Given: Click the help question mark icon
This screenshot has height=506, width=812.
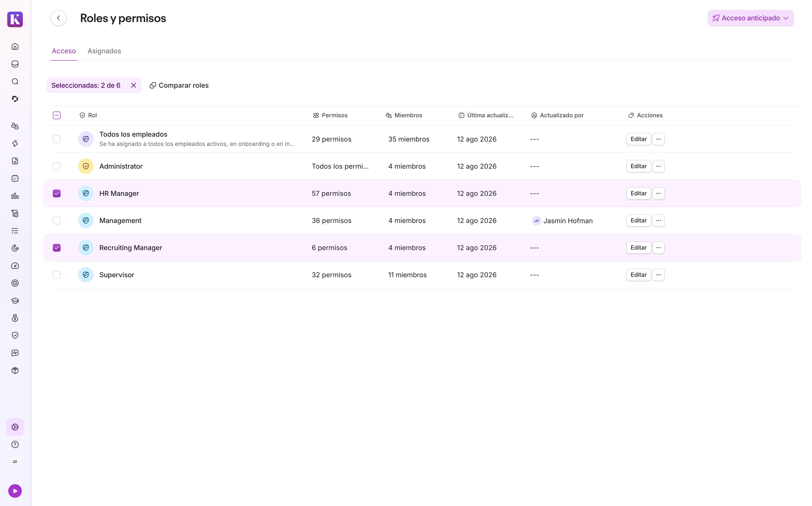Looking at the screenshot, I should [15, 444].
